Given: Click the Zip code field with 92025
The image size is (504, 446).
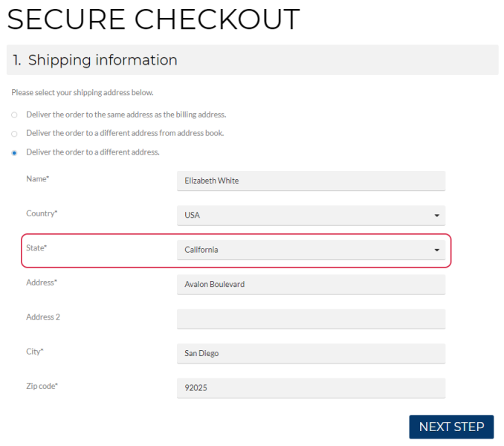Looking at the screenshot, I should [311, 388].
